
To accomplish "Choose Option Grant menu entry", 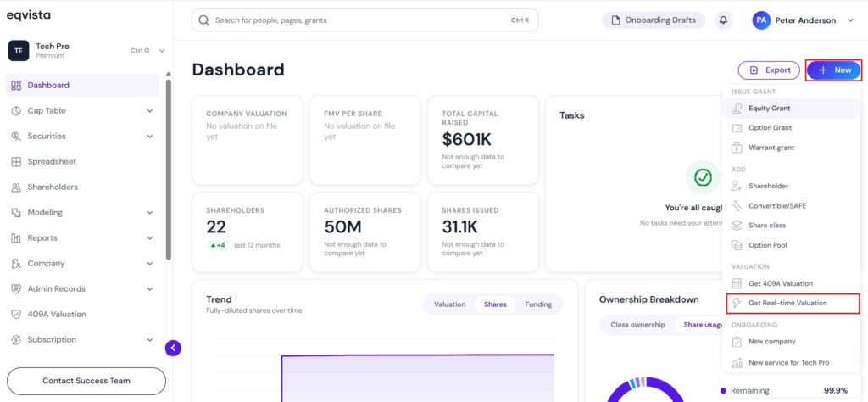I will (791, 128).
